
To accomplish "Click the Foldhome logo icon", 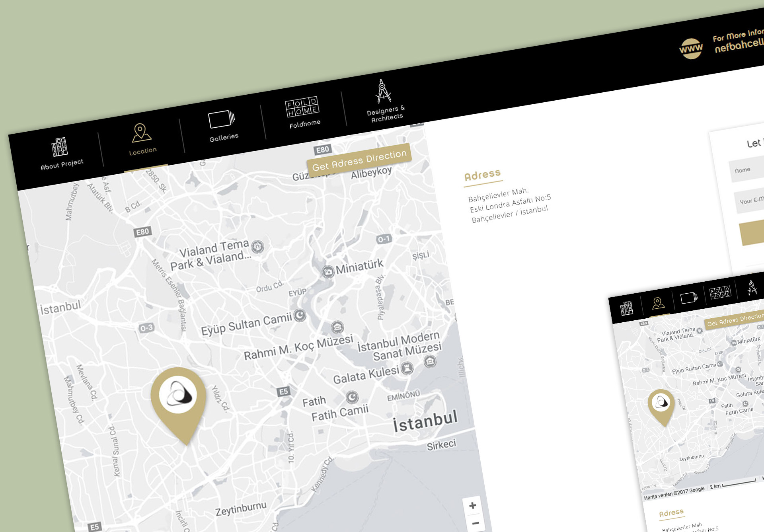I will [302, 107].
